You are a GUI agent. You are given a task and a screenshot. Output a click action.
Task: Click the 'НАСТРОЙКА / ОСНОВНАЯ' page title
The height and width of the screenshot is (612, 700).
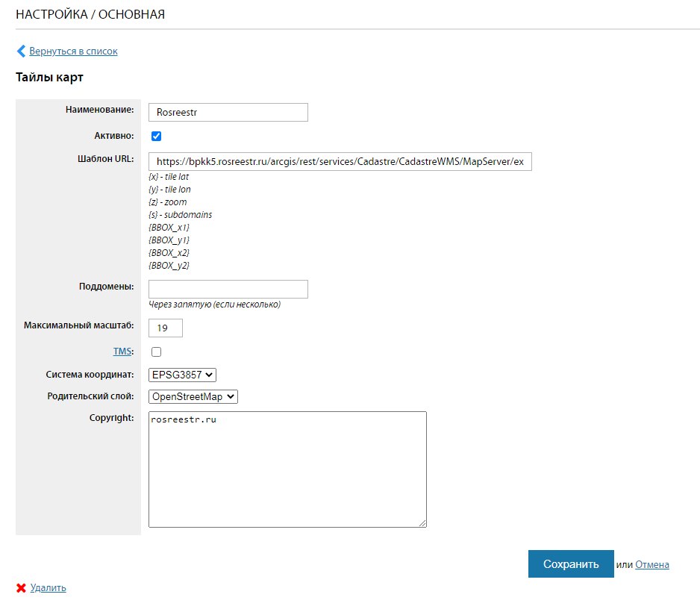pos(90,14)
